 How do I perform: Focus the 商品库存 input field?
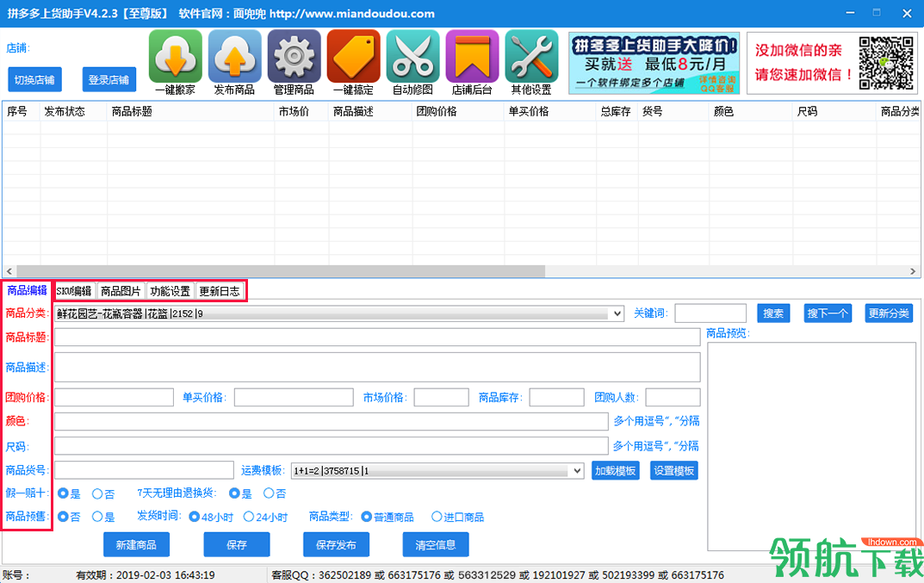tap(557, 397)
